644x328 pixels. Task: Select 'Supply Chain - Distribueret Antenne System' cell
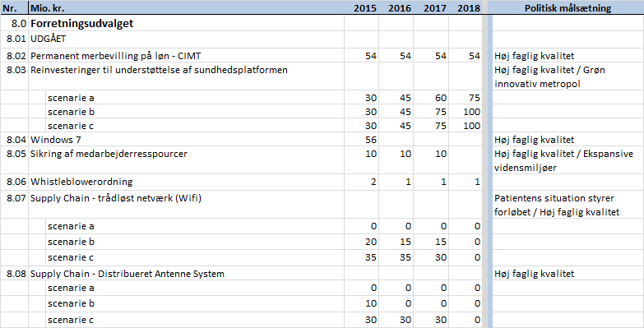pyautogui.click(x=186, y=274)
